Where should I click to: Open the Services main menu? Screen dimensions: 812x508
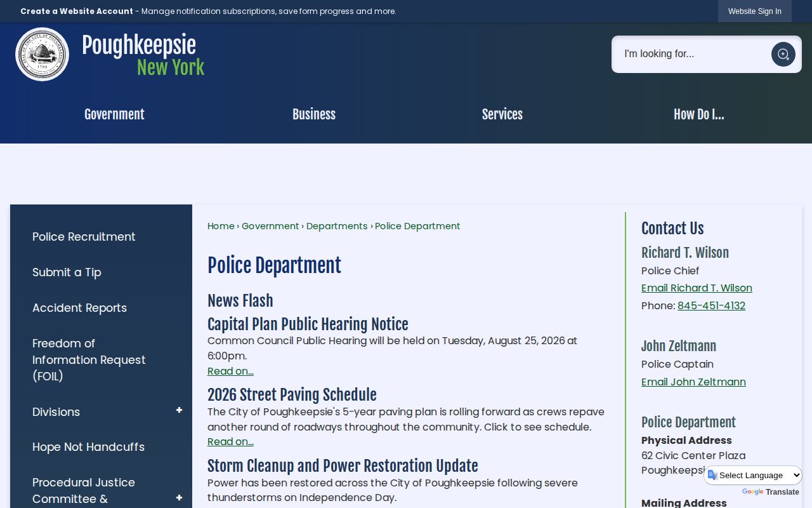pyautogui.click(x=502, y=115)
